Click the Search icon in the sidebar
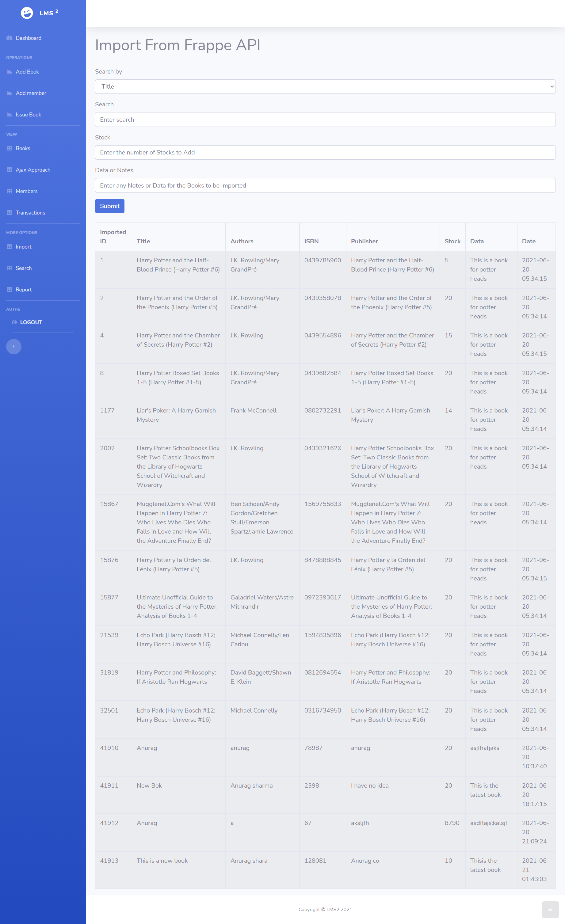Viewport: 565px width, 924px height. click(x=10, y=268)
